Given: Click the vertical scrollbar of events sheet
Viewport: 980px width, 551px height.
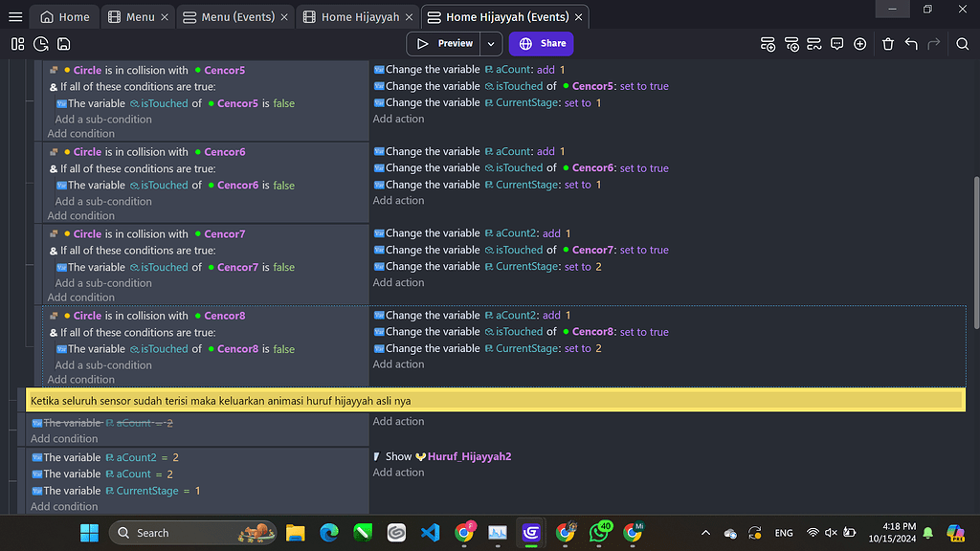Looking at the screenshot, I should [x=975, y=249].
